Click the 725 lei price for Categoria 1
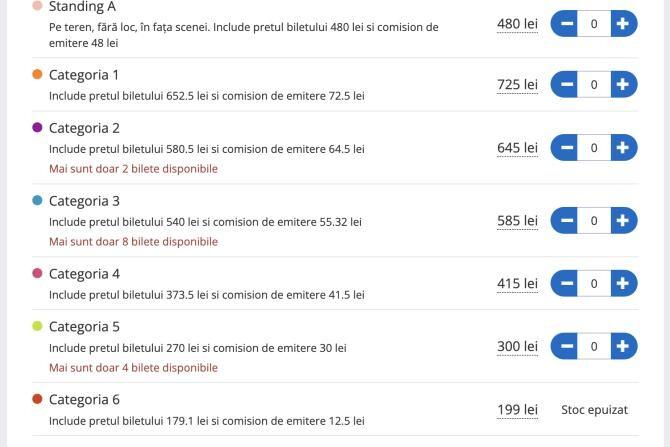Viewport: 670px width, 447px height. point(517,84)
